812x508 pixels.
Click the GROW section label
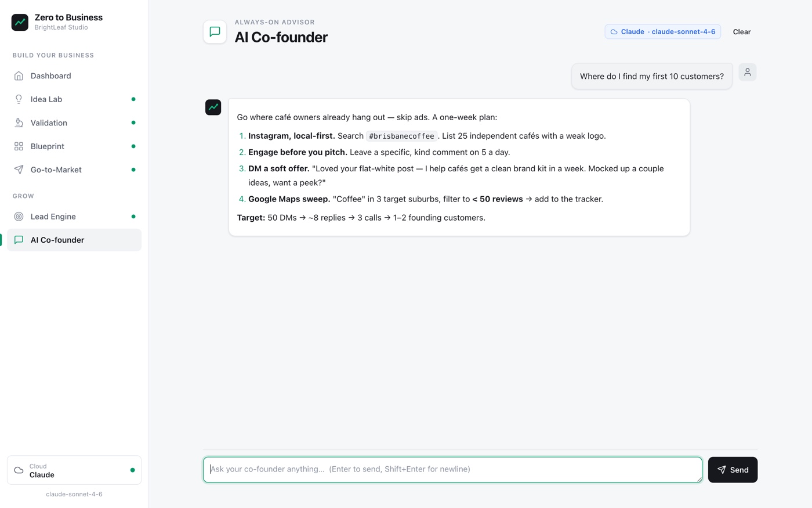click(x=23, y=196)
